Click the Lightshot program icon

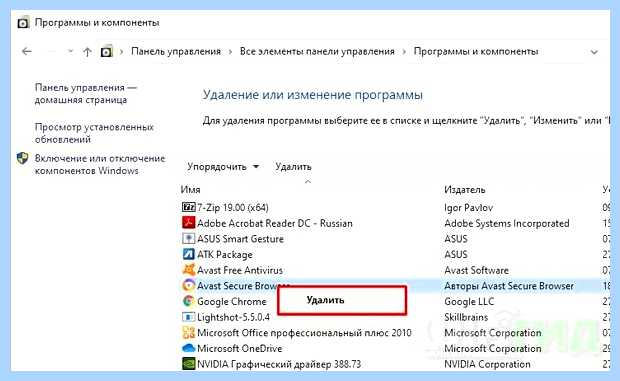pyautogui.click(x=189, y=317)
